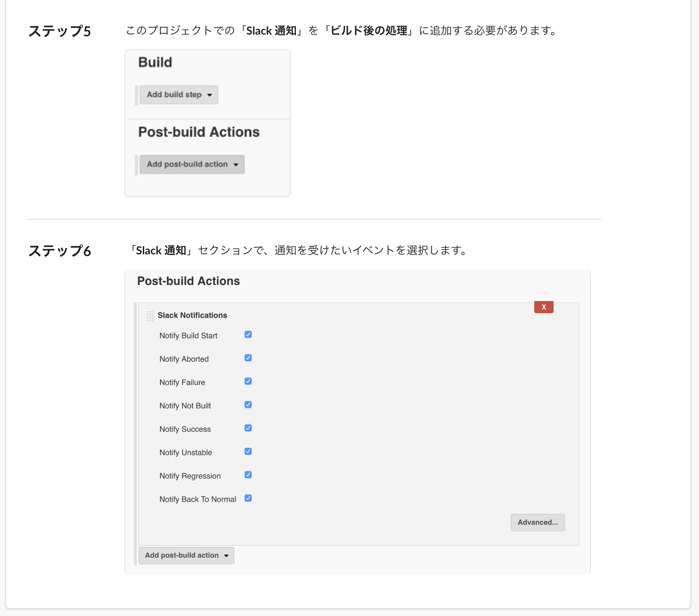
Task: Disable Notify Unstable checkbox
Action: [248, 451]
